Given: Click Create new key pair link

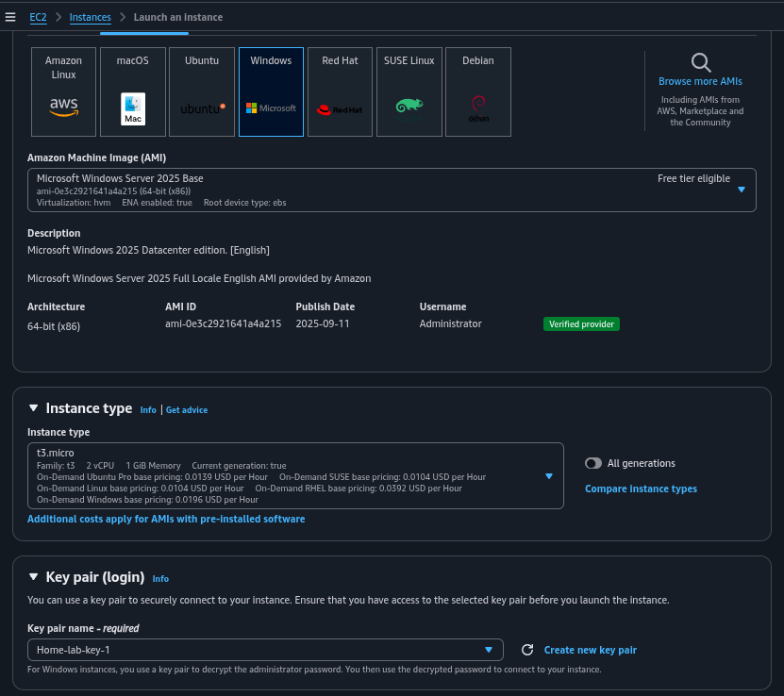Looking at the screenshot, I should click(x=590, y=650).
